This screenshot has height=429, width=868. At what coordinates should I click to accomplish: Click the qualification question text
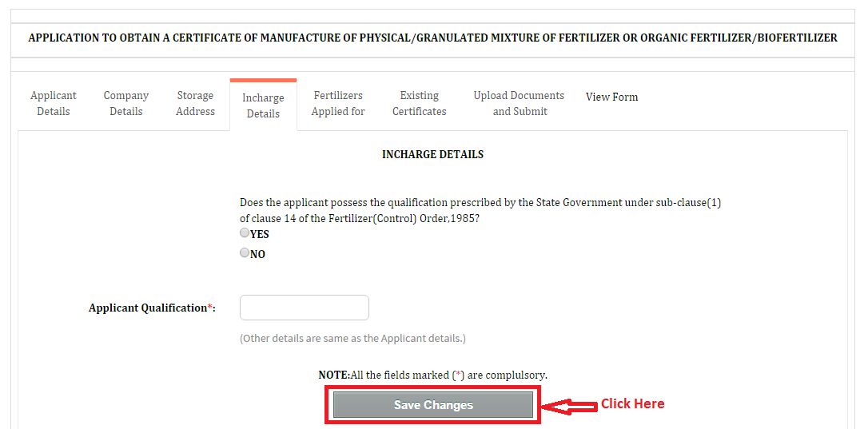click(x=480, y=210)
